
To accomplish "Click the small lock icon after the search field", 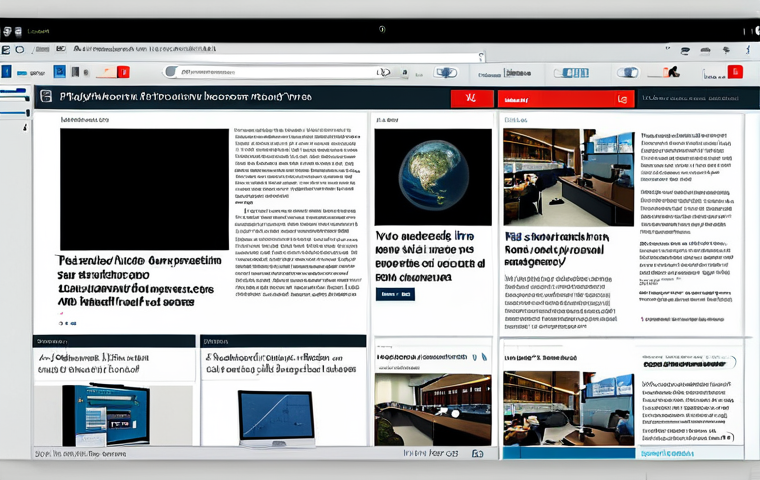I will [405, 73].
